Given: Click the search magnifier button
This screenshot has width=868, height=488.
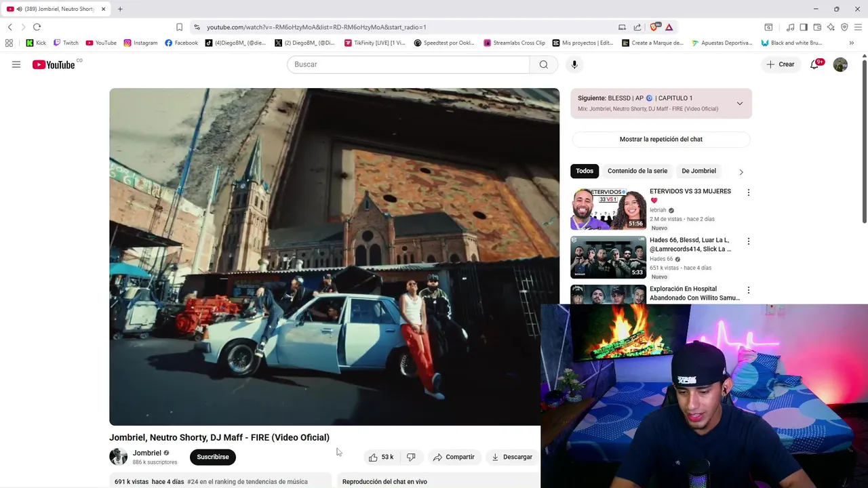Looking at the screenshot, I should coord(544,64).
